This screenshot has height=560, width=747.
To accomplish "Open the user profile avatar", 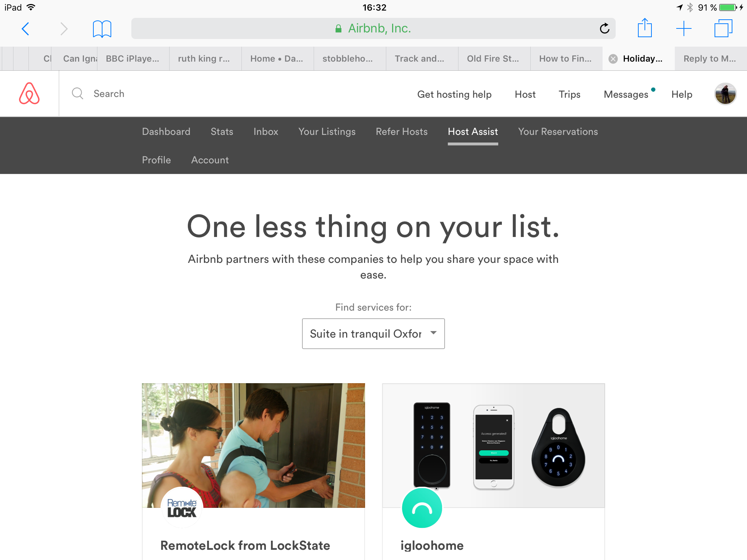I will pos(725,94).
